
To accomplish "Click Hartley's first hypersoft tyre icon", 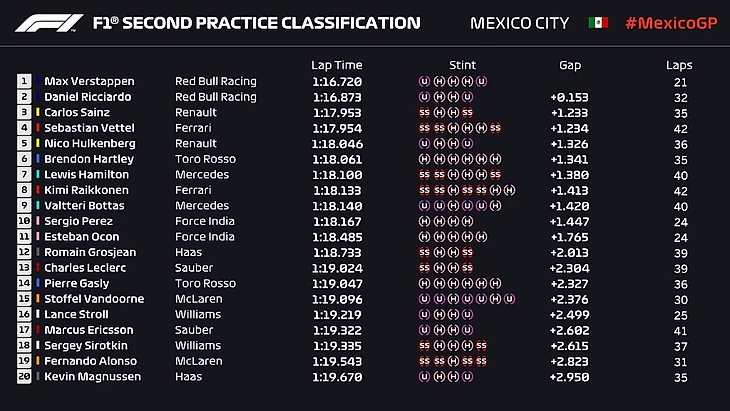I will pyautogui.click(x=425, y=159).
